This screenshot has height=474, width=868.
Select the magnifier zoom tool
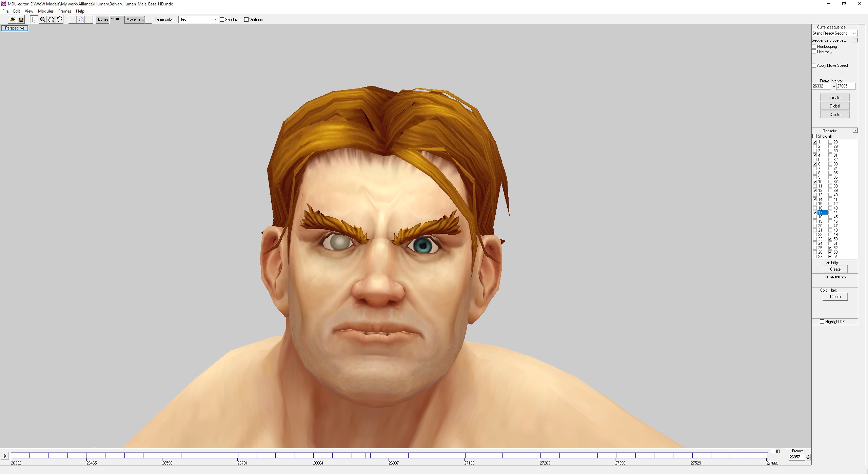(x=43, y=20)
